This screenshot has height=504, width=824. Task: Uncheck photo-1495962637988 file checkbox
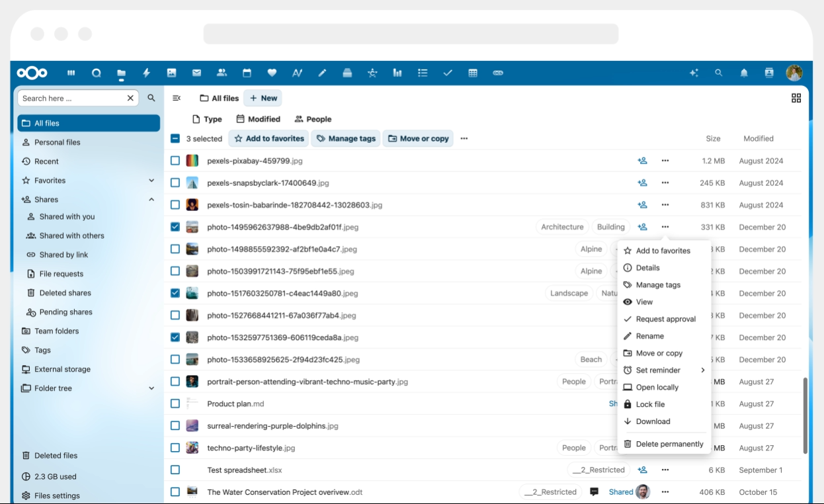175,227
